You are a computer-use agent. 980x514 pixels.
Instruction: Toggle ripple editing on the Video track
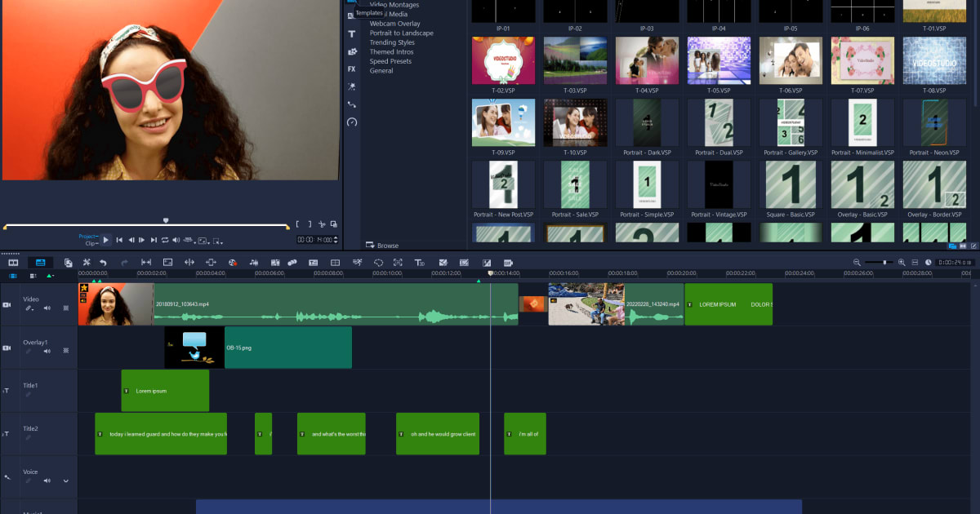(x=28, y=308)
